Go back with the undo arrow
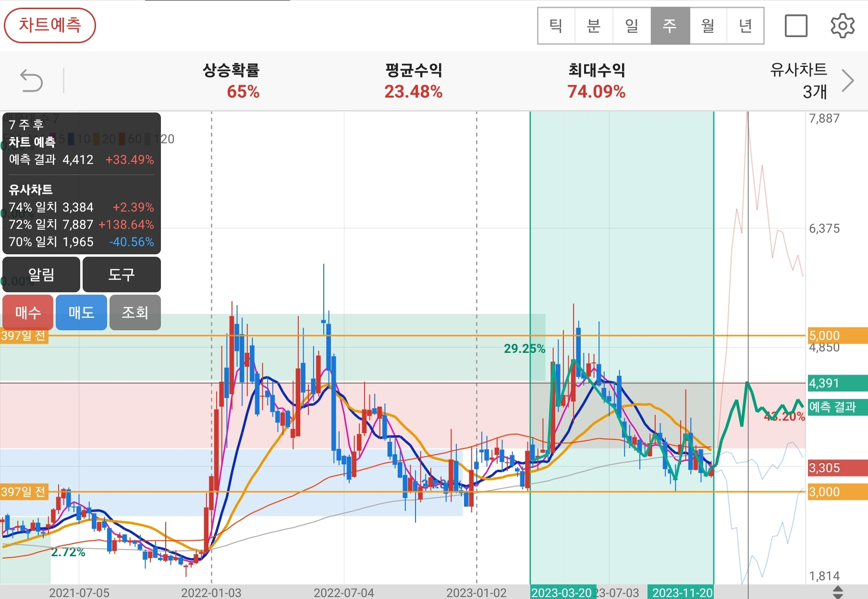 coord(32,80)
